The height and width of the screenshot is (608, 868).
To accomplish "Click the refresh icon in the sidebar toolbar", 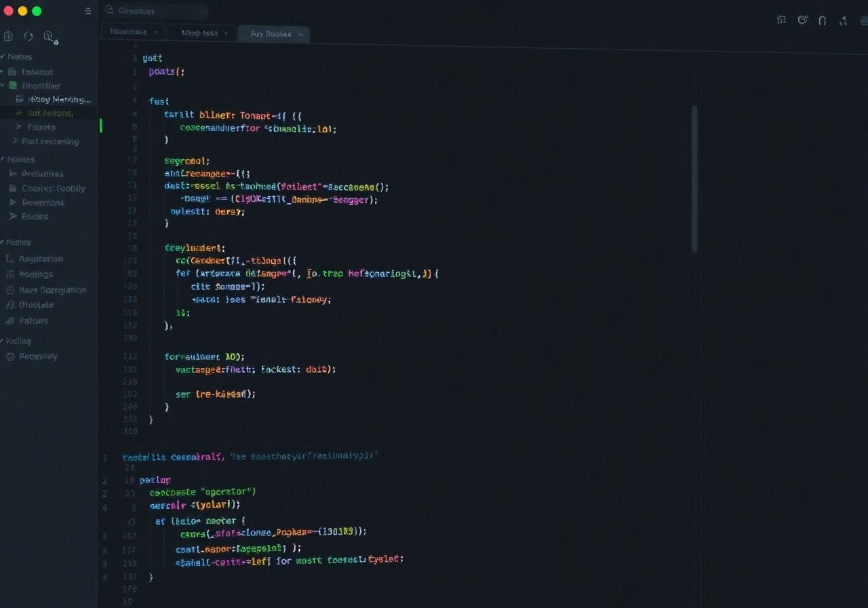I will point(28,37).
